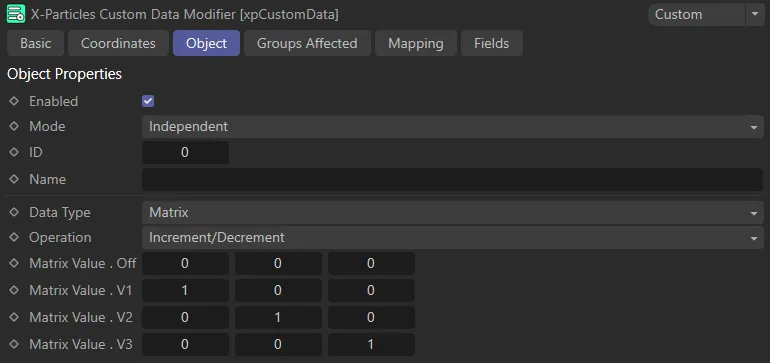Open the Operation dropdown Increment/Decrement
Viewport: 770px width, 363px height.
(x=453, y=237)
